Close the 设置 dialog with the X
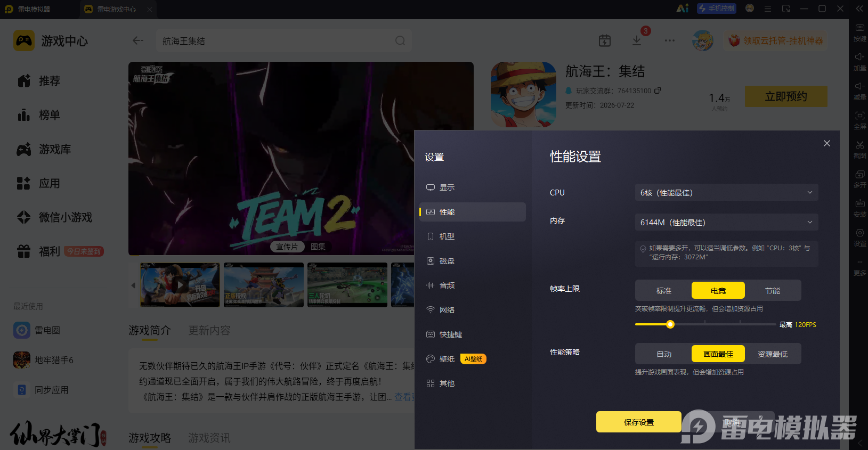The width and height of the screenshot is (868, 450). tap(827, 143)
